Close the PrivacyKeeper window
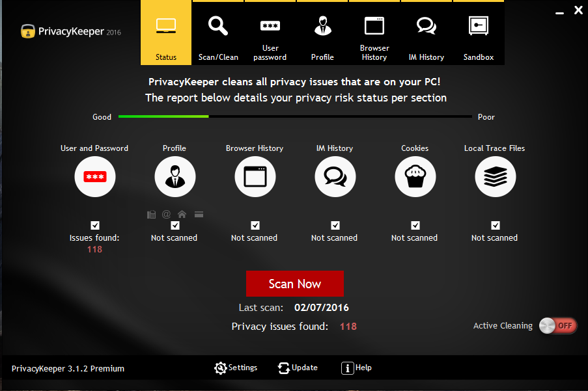Image resolution: width=588 pixels, height=391 pixels. (578, 10)
